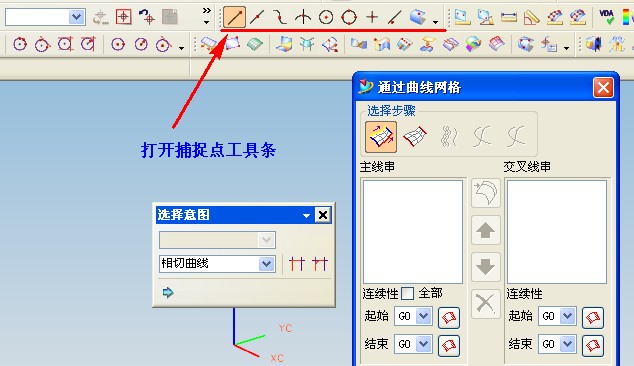Viewport: 634px width, 366px height.
Task: Toggle the Existing Point plus-sign snap icon
Action: click(x=372, y=17)
